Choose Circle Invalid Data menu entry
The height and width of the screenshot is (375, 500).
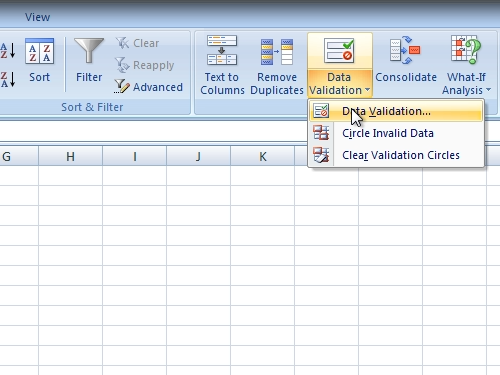(x=396, y=133)
